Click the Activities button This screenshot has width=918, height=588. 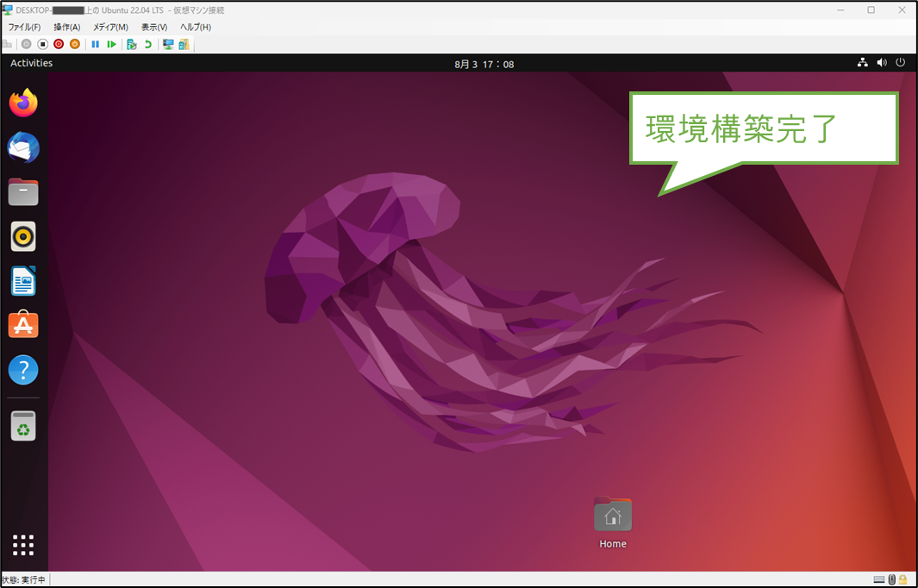(31, 62)
